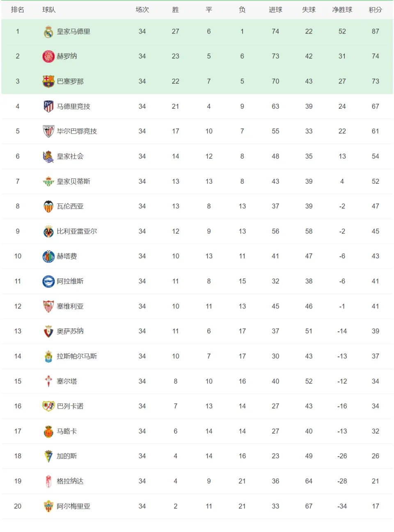Select the 毕尔巴鄂竞技 table row name
This screenshot has width=394, height=532.
[77, 131]
